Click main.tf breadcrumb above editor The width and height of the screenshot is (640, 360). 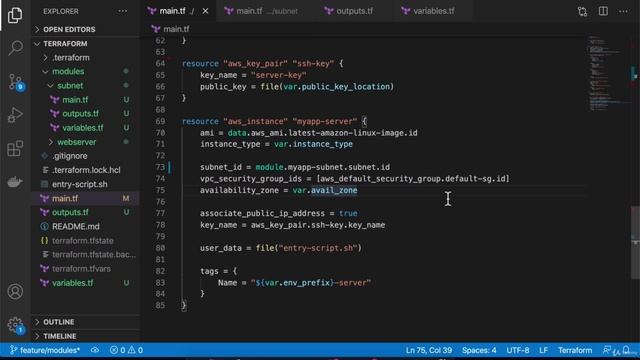coord(171,29)
